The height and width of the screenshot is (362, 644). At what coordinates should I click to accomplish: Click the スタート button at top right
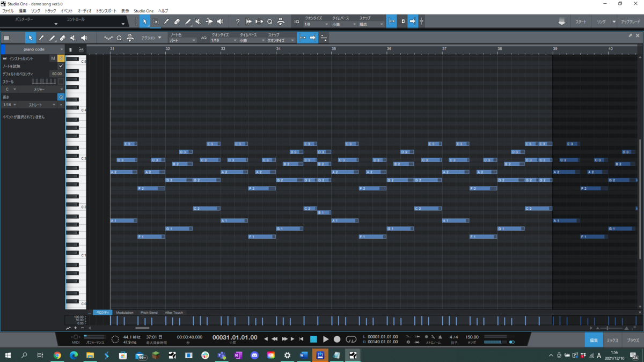(x=581, y=22)
